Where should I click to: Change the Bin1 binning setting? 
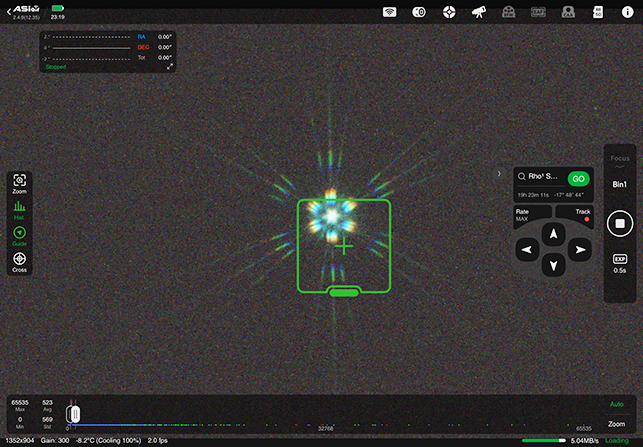pos(619,185)
